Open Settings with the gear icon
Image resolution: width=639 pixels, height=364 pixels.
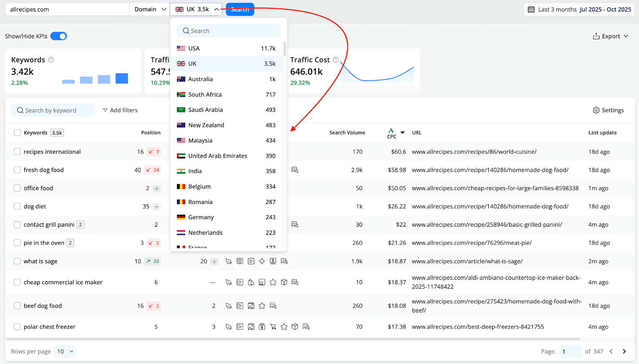(x=596, y=110)
